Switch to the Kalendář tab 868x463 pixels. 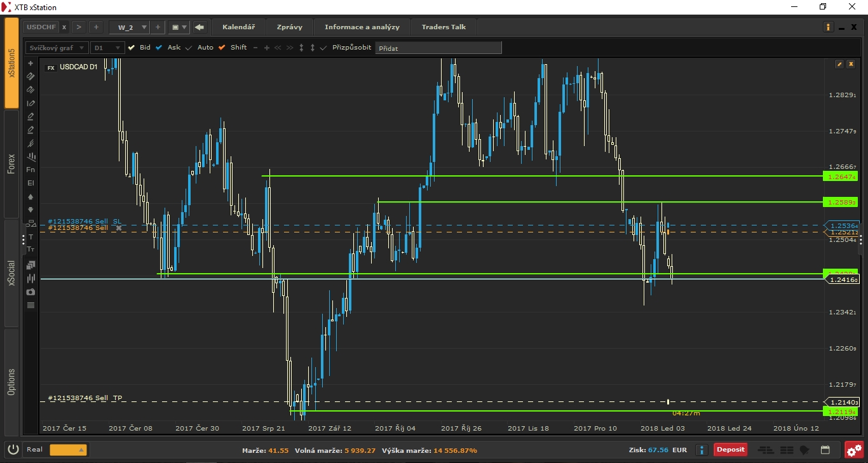(x=238, y=27)
